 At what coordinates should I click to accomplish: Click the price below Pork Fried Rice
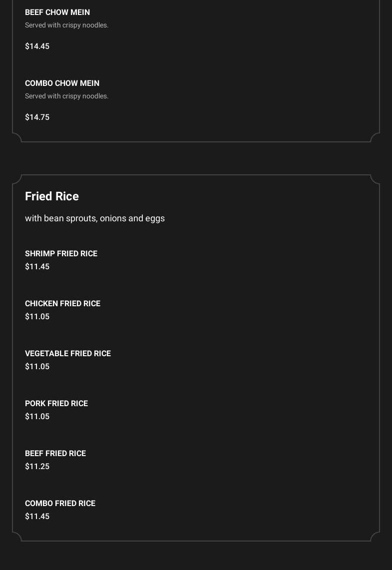tap(37, 416)
